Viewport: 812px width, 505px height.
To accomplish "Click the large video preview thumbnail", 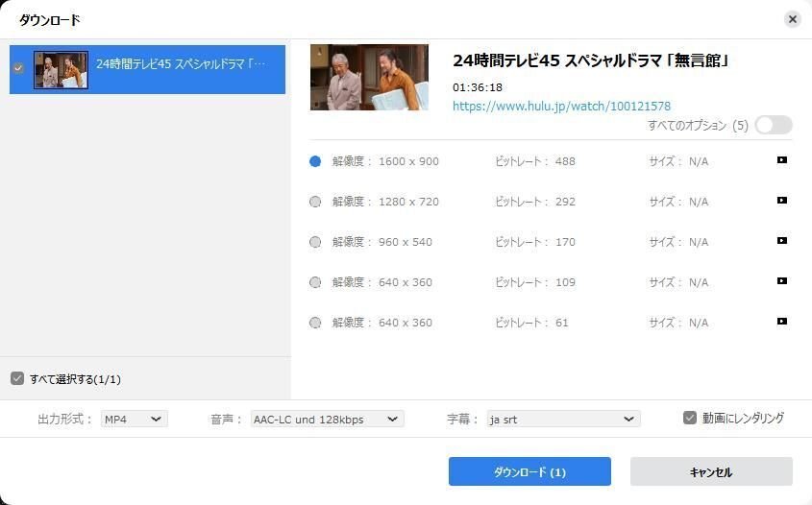I will point(369,77).
